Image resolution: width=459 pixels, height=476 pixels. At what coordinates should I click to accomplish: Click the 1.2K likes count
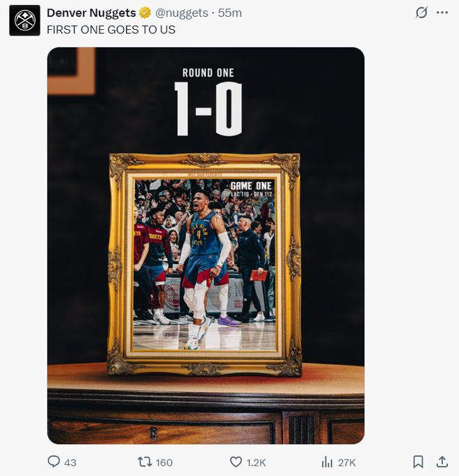coord(256,463)
